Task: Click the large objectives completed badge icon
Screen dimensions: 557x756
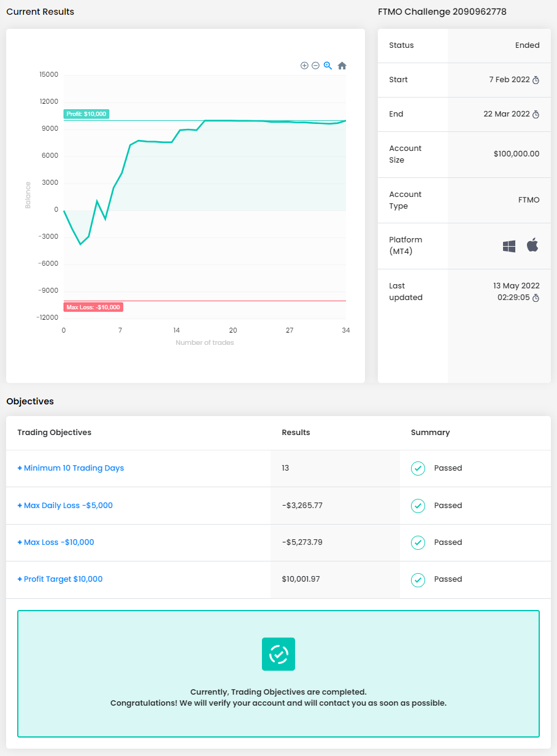Action: (x=278, y=654)
